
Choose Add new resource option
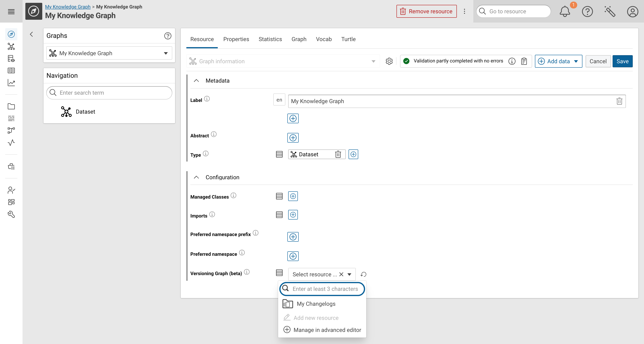tap(322, 318)
